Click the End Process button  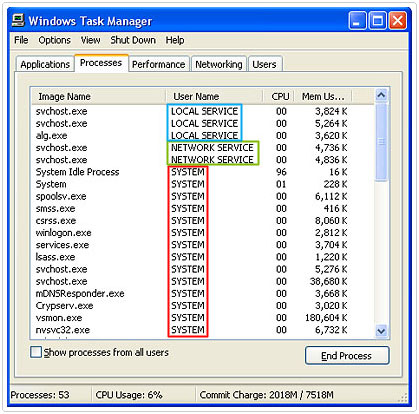click(x=347, y=356)
